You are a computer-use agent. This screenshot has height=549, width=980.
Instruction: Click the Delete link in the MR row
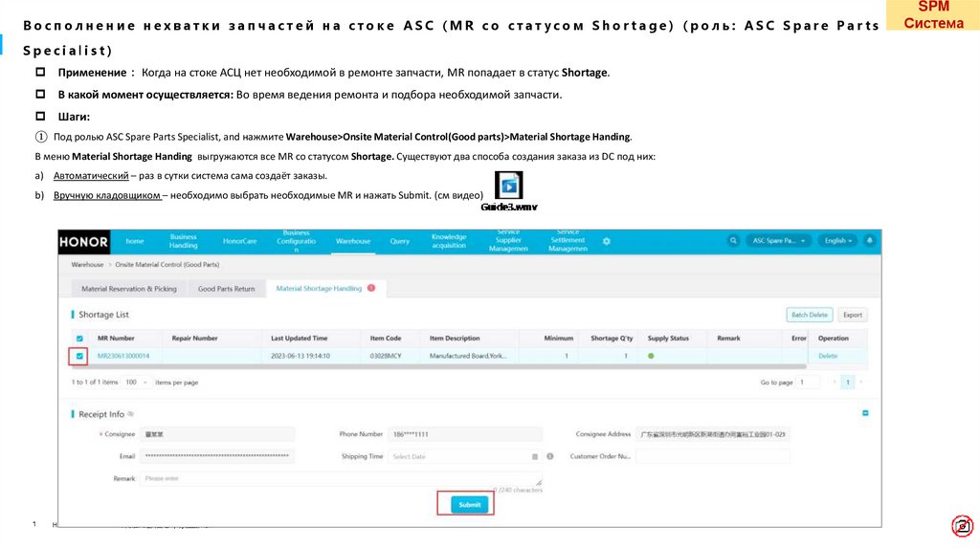tap(828, 356)
